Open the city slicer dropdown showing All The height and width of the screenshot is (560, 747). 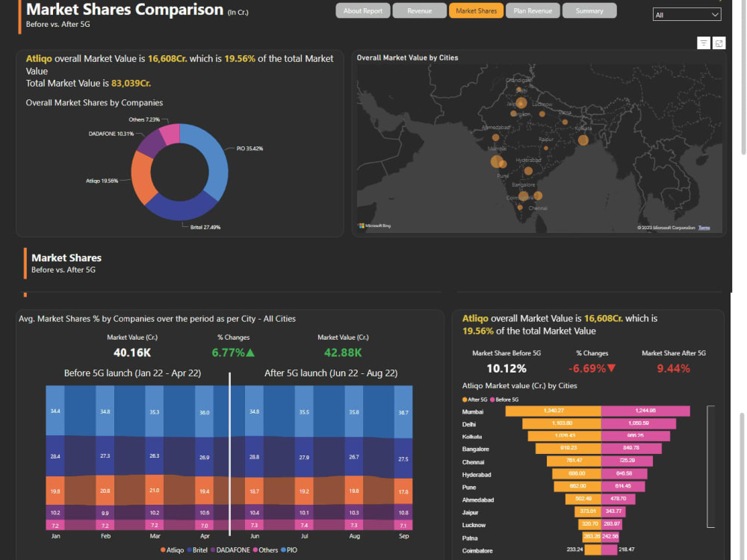click(686, 15)
